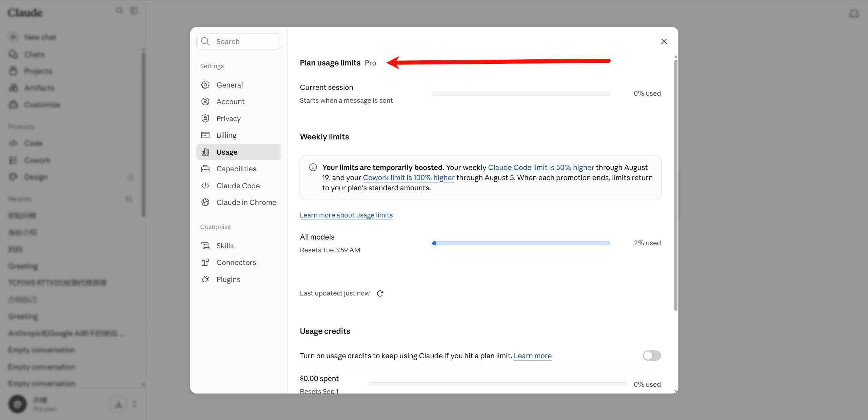Select the Usage bar-chart icon
The height and width of the screenshot is (420, 868).
pyautogui.click(x=205, y=152)
